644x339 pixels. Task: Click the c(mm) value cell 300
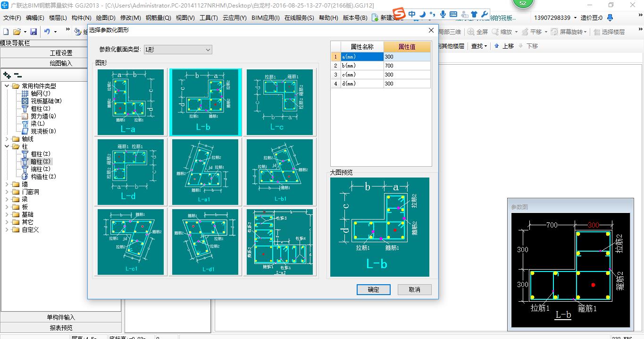(407, 75)
